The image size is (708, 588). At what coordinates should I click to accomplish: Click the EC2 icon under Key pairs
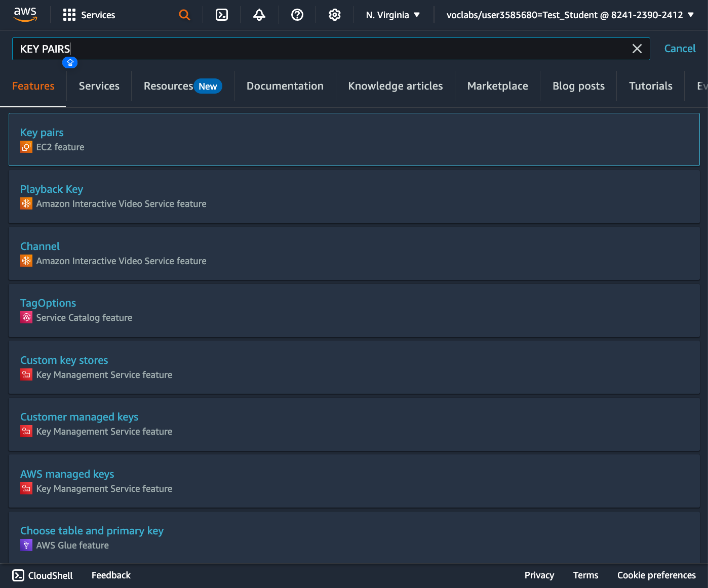[x=26, y=147]
